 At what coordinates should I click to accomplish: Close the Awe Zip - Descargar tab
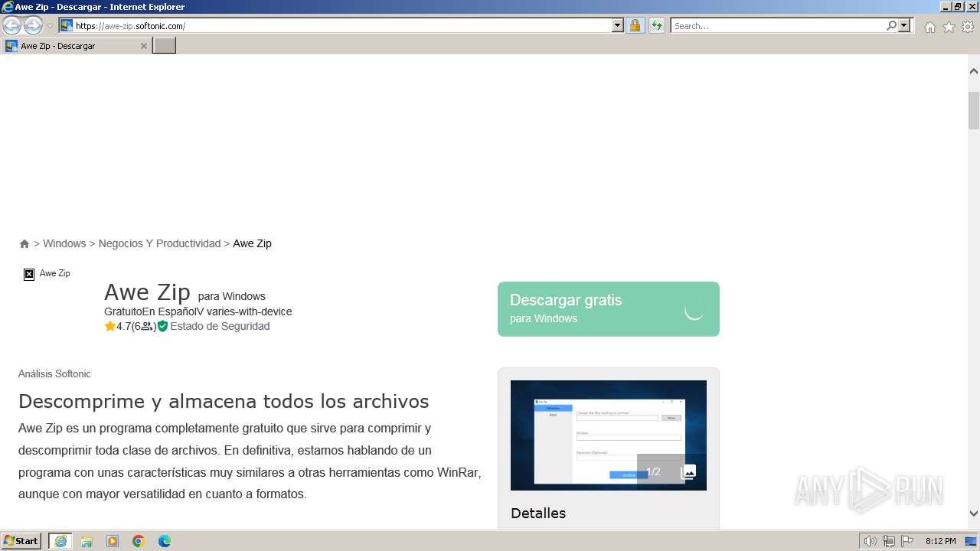143,46
